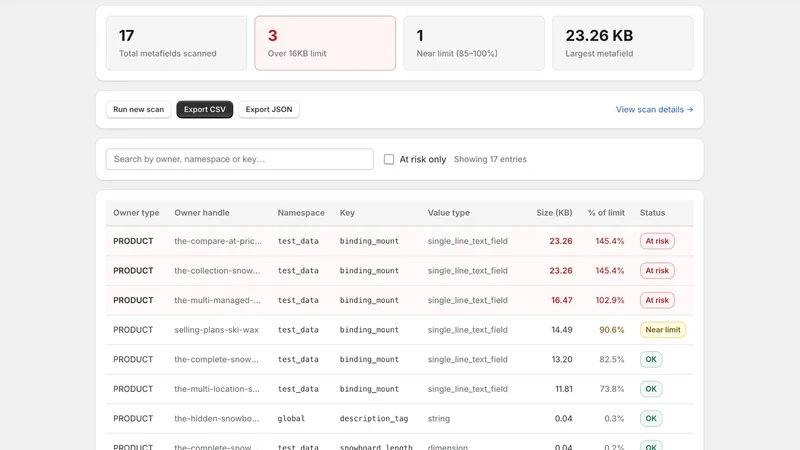
Task: Enable the At risk only checkbox
Action: point(389,159)
